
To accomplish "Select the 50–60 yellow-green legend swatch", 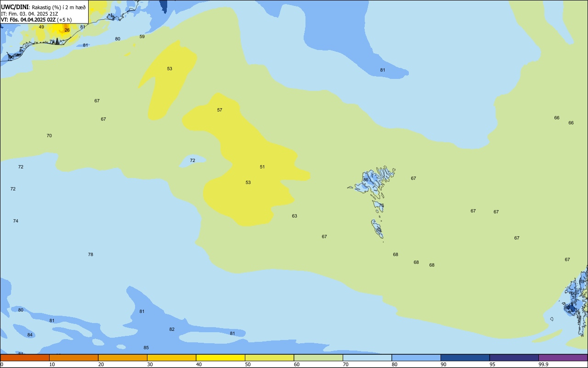I will pyautogui.click(x=269, y=357).
